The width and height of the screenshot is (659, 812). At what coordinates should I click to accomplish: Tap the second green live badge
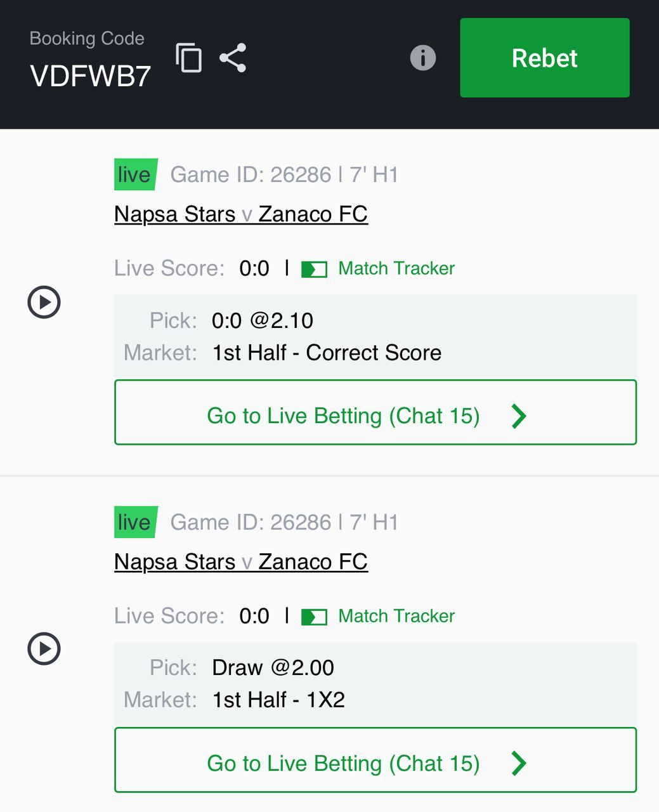(x=135, y=522)
